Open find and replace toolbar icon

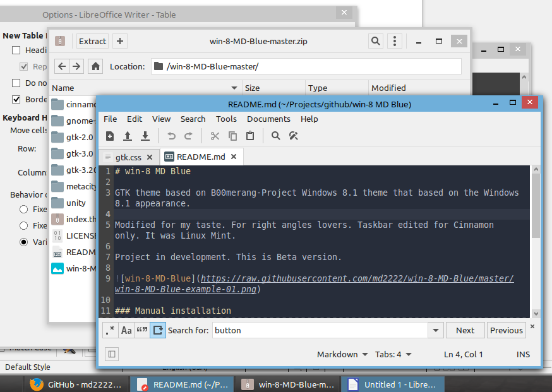tap(293, 136)
